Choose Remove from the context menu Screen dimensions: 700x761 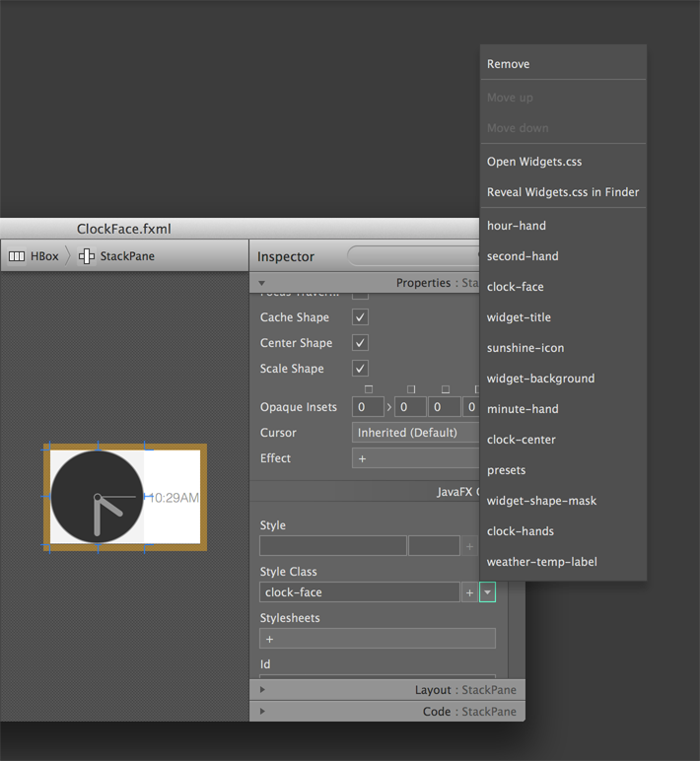(508, 64)
